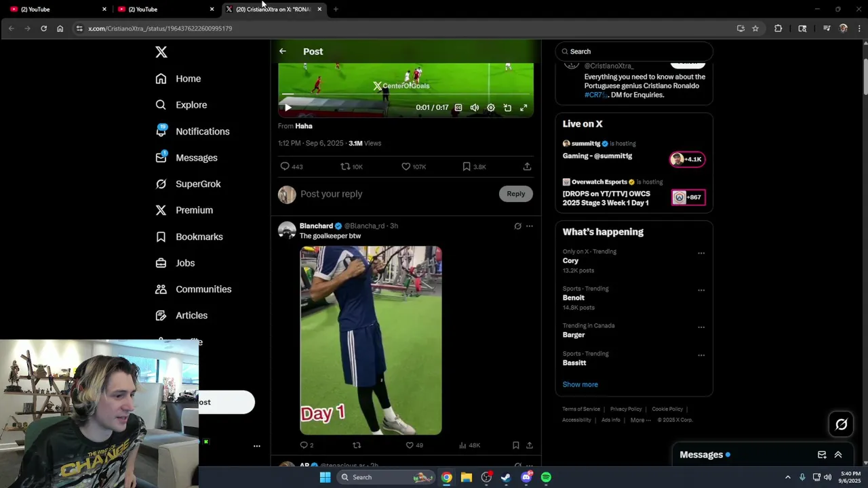Open the Windows Start menu
This screenshot has height=488, width=868.
point(325,477)
